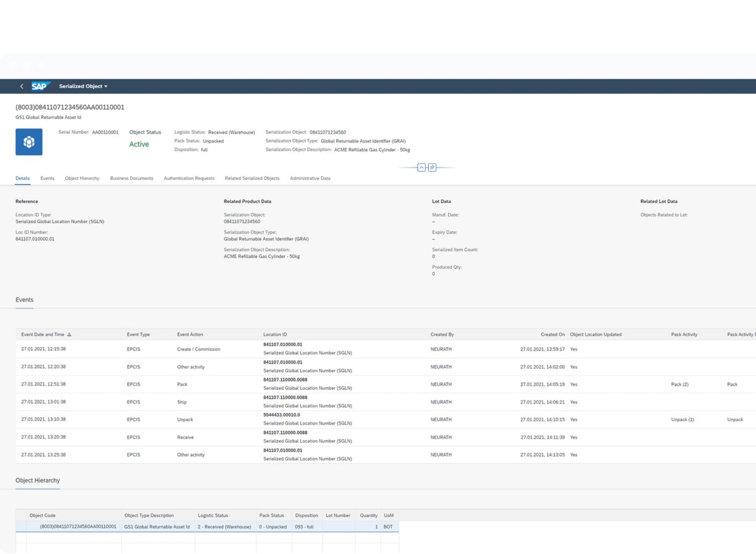Pin the header using the pin icon
The image size is (756, 554).
(432, 167)
